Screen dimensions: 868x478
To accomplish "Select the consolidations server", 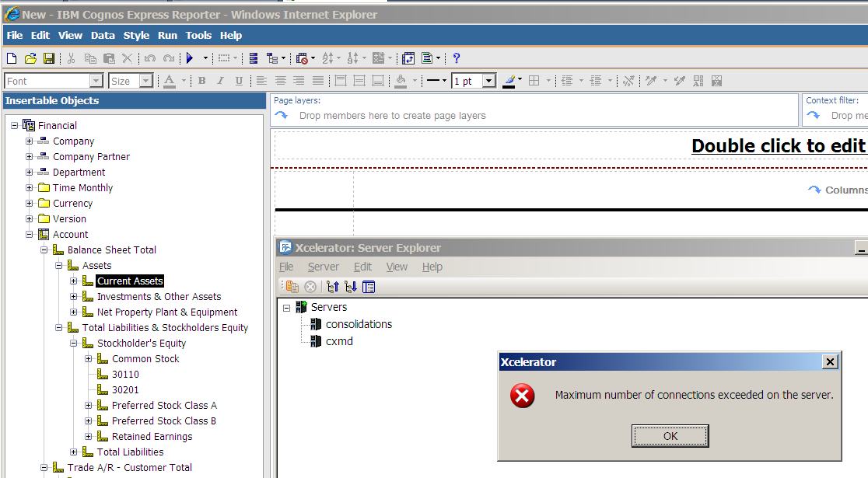I will [359, 324].
